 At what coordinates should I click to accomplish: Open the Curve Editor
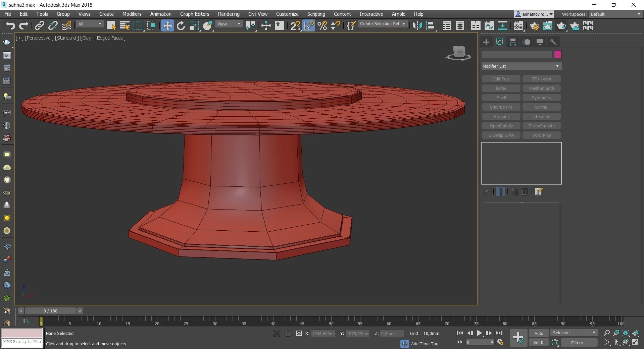489,26
